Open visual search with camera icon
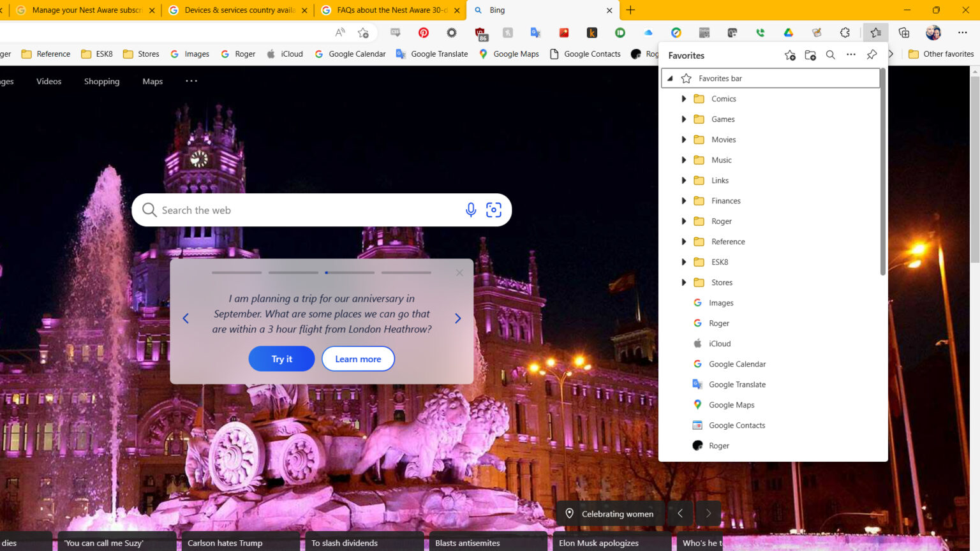The image size is (980, 551). tap(493, 209)
